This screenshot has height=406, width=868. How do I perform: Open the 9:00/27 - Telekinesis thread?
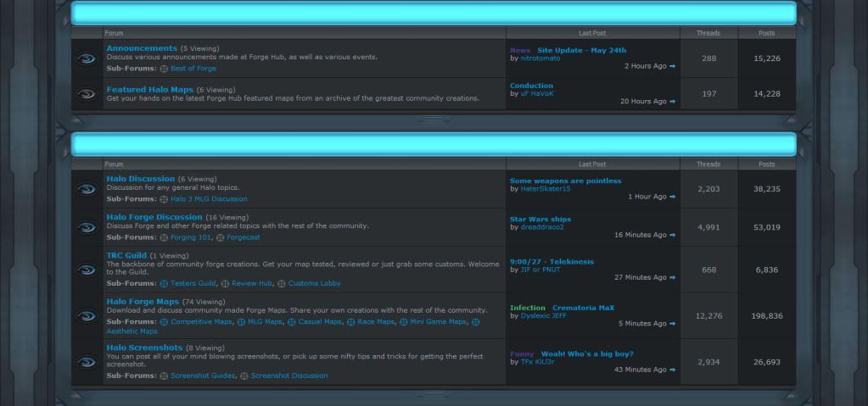coord(552,262)
